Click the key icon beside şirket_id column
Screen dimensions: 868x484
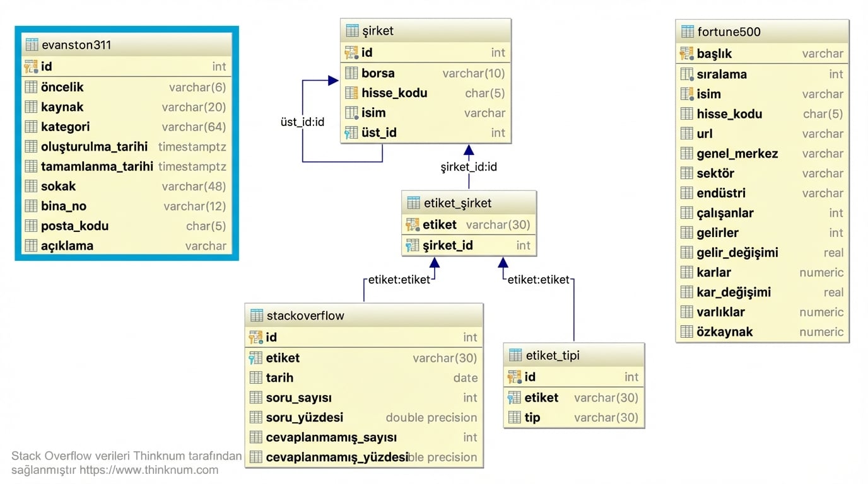click(413, 246)
